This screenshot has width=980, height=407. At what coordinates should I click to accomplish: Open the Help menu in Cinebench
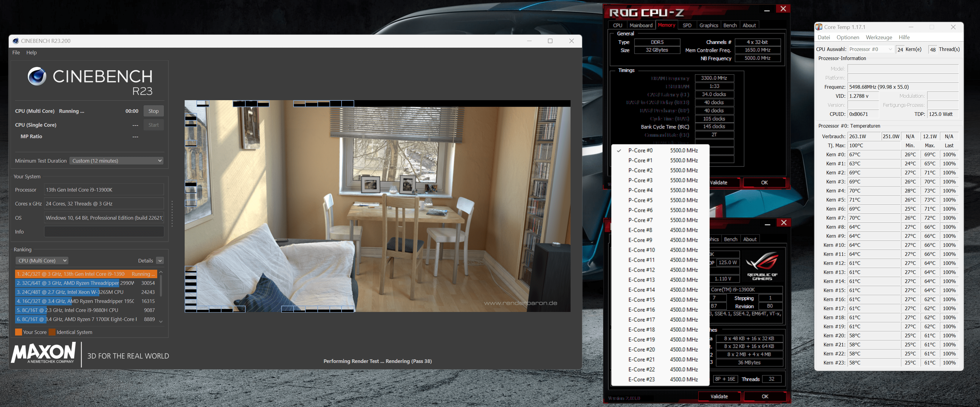(x=32, y=52)
